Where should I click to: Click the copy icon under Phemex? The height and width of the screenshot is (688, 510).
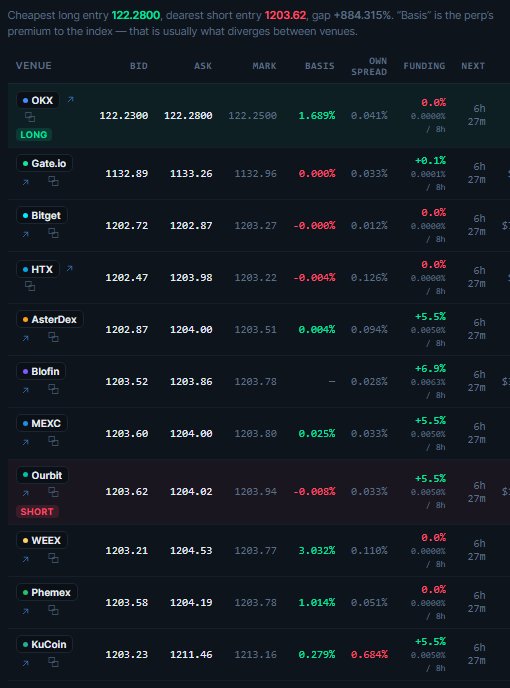coord(53,610)
